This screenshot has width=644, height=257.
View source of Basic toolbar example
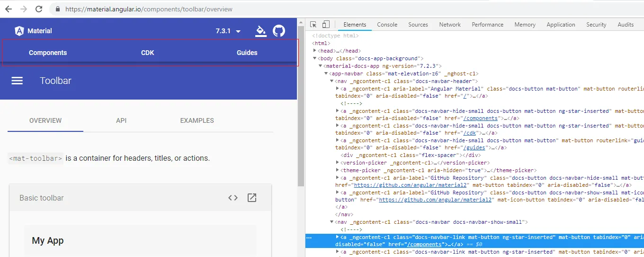point(233,198)
